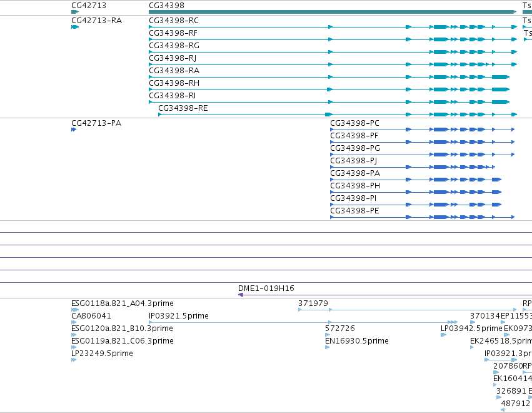
Task: Click the 572726 alignment arrow glyph
Action: click(x=327, y=335)
